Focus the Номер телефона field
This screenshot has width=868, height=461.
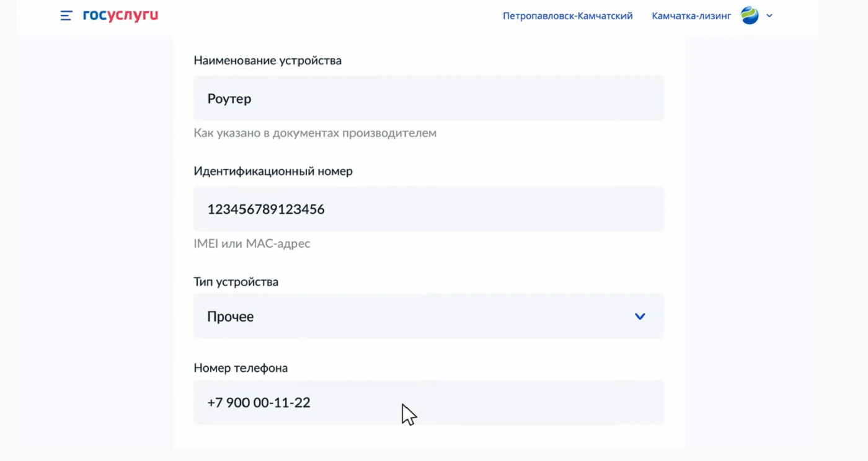[x=428, y=402]
